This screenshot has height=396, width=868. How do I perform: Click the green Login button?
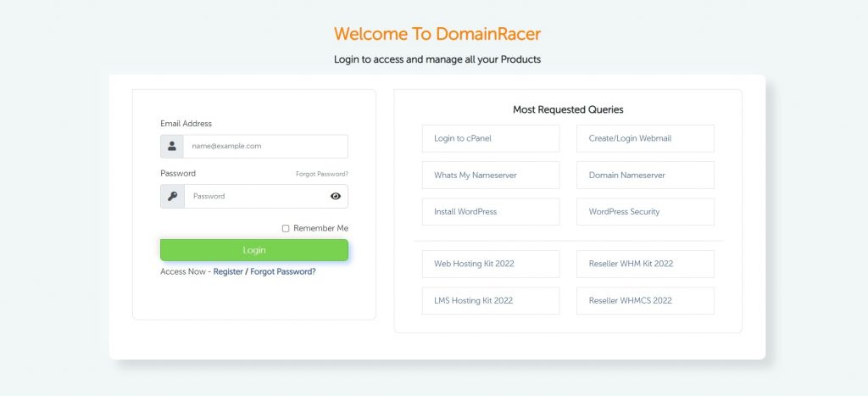pyautogui.click(x=254, y=250)
